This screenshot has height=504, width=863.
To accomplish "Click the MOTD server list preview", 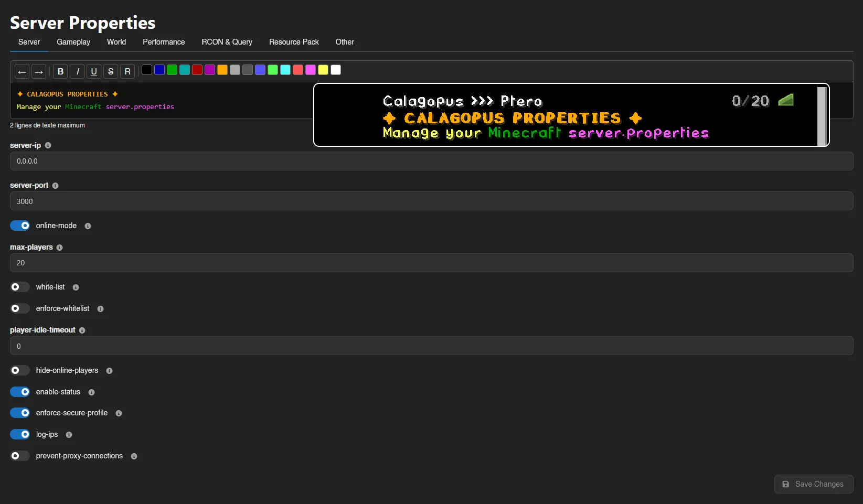I will (x=571, y=115).
